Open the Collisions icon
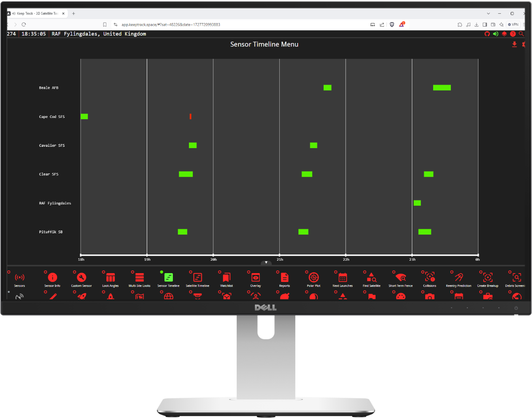 point(430,278)
